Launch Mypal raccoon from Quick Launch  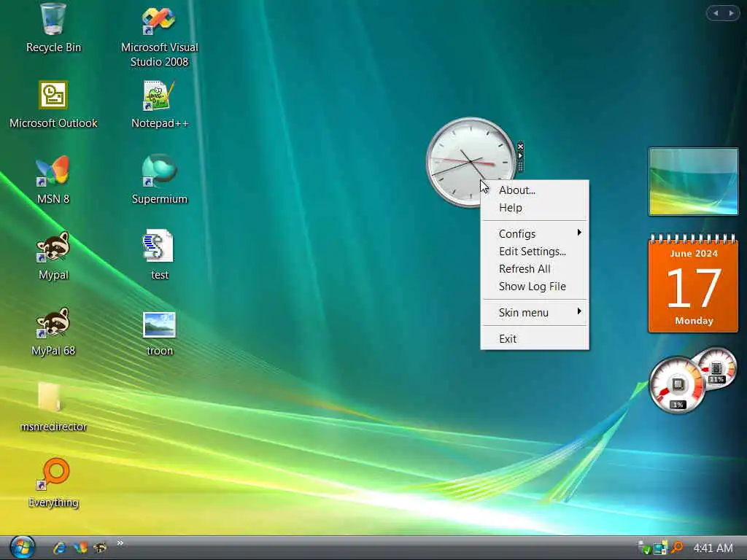[x=100, y=548]
